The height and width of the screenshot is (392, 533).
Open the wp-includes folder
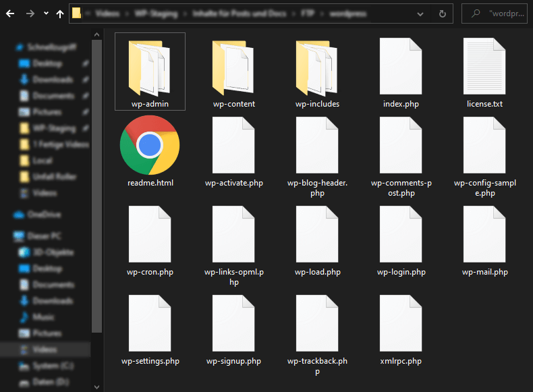click(x=317, y=72)
